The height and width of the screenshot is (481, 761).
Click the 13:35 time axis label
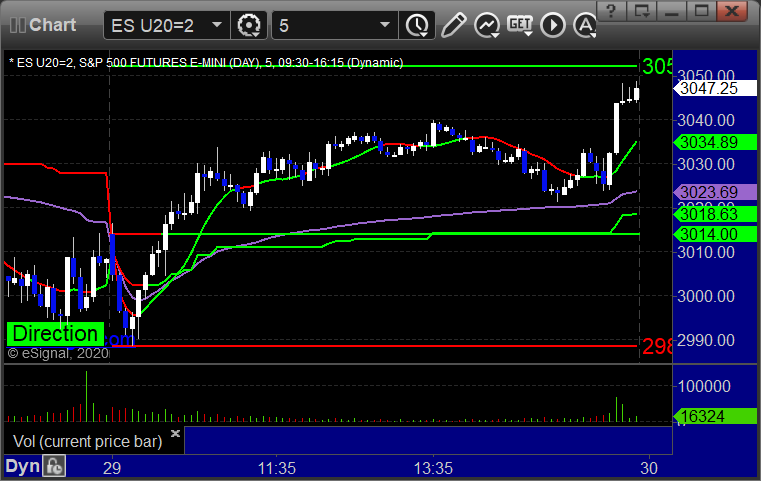(x=433, y=468)
